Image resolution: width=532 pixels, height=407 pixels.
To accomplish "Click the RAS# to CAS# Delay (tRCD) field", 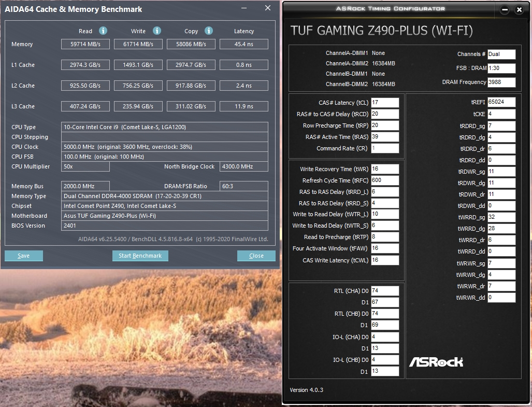I will tap(385, 114).
